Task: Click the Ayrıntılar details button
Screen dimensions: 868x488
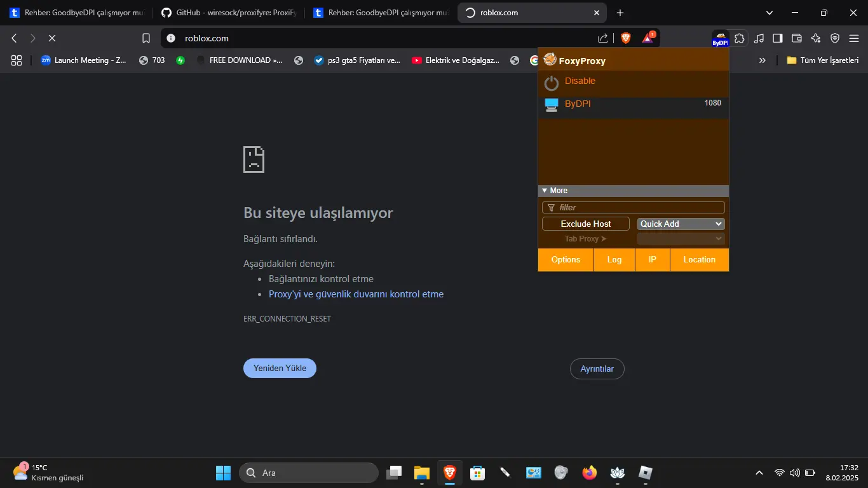Action: [597, 369]
